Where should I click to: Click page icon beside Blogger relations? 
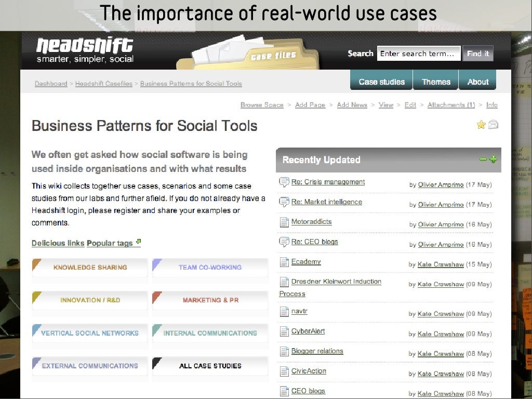point(284,352)
